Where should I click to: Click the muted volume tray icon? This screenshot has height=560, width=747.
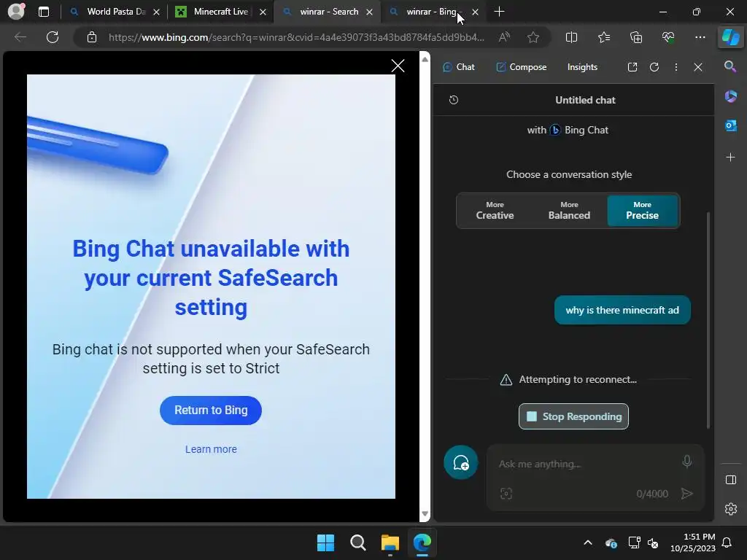tap(653, 542)
